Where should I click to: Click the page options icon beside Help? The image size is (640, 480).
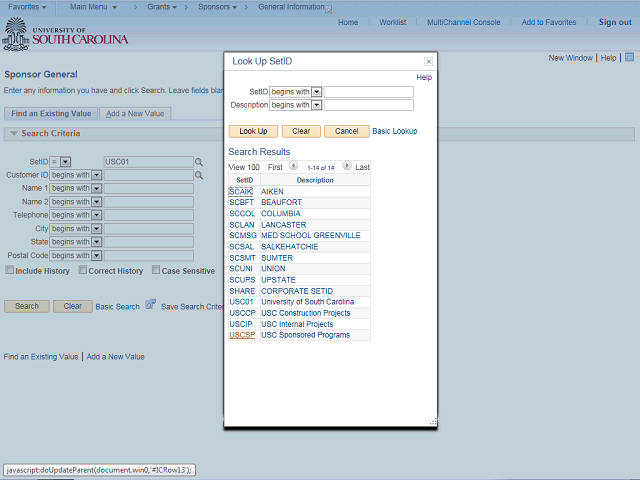629,58
